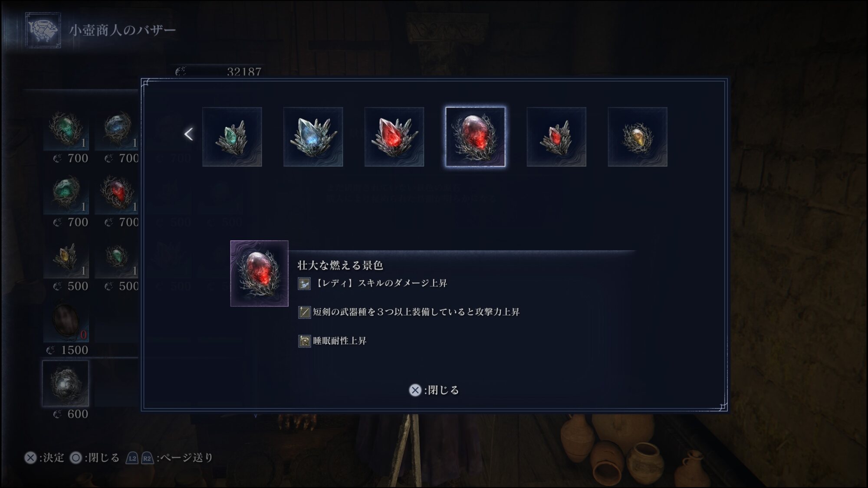
Task: Click the X 閉じる button in dialog
Action: point(434,390)
